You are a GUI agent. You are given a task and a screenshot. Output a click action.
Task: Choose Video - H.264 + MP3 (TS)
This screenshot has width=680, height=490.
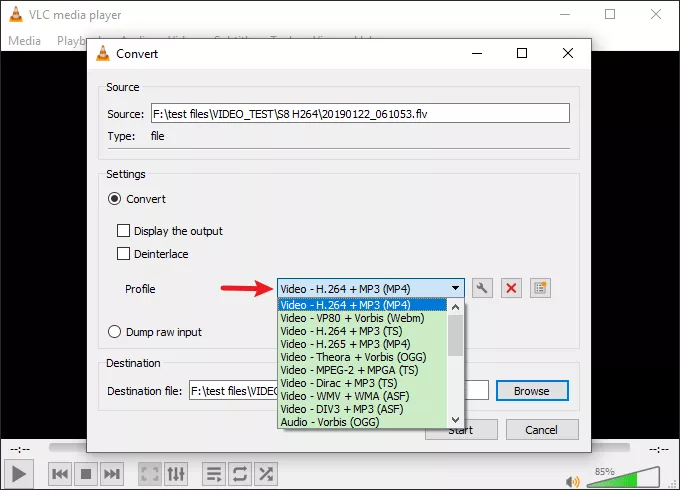362,331
